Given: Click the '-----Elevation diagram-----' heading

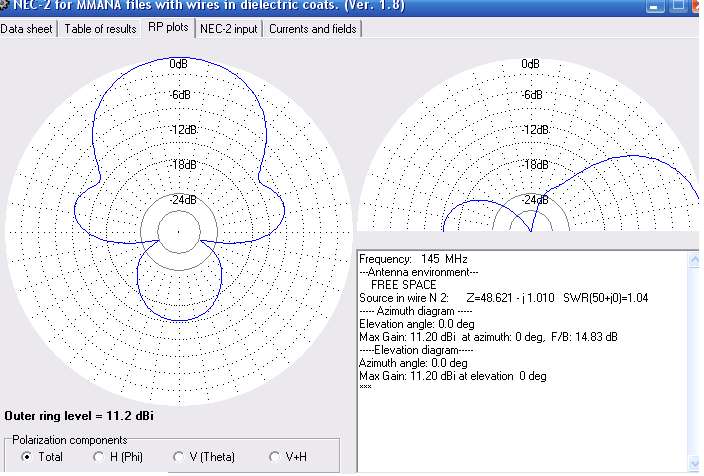Looking at the screenshot, I should 415,350.
